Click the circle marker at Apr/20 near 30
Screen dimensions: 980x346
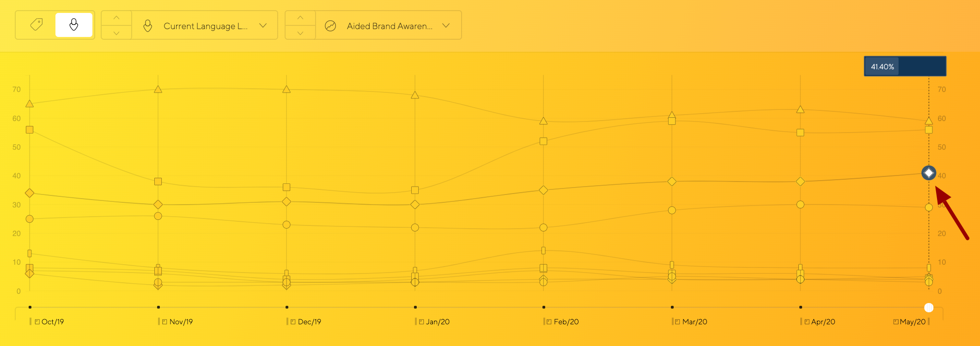pos(800,204)
